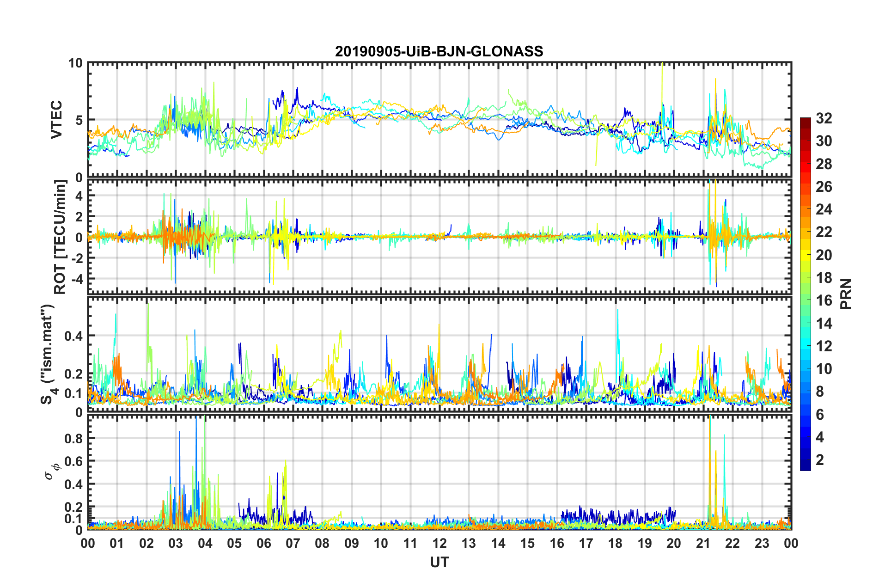Screen dimensions: 879x588
Task: Select the 15 hour tick on the UT axis
Action: point(527,543)
